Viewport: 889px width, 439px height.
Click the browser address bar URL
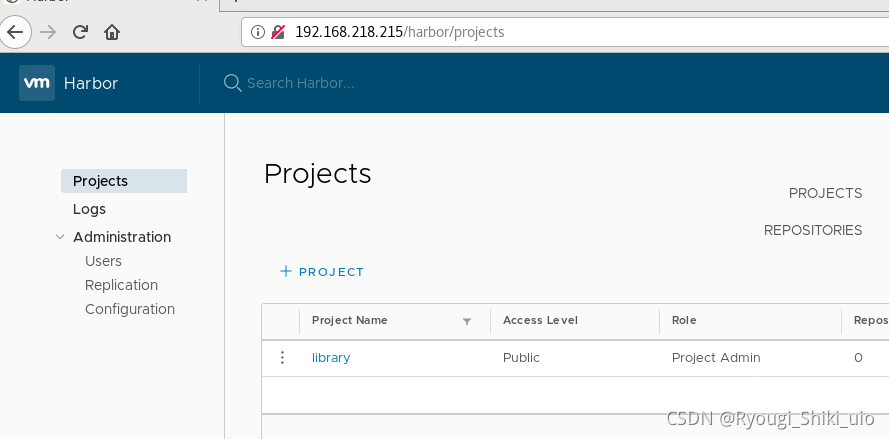click(400, 32)
